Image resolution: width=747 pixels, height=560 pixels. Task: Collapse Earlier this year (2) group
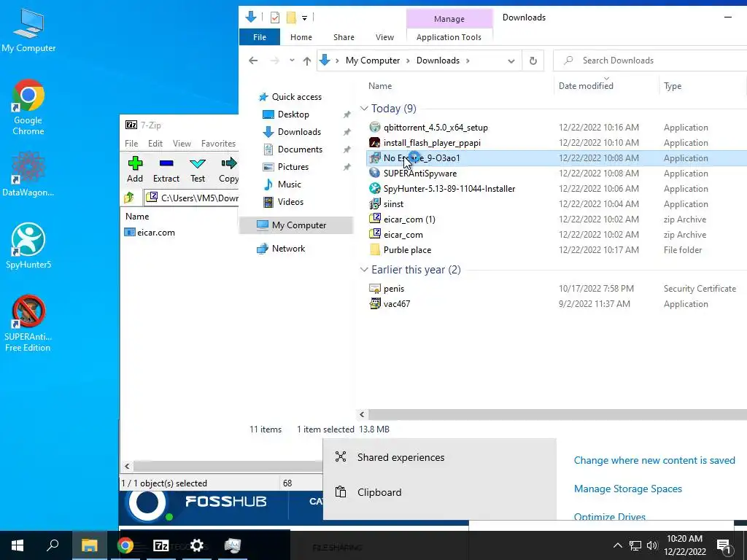365,270
